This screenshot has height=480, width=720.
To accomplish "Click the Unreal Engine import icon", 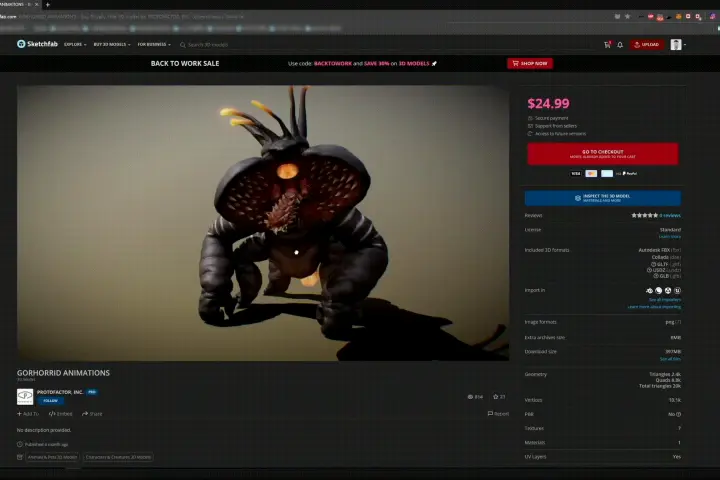I will click(677, 290).
